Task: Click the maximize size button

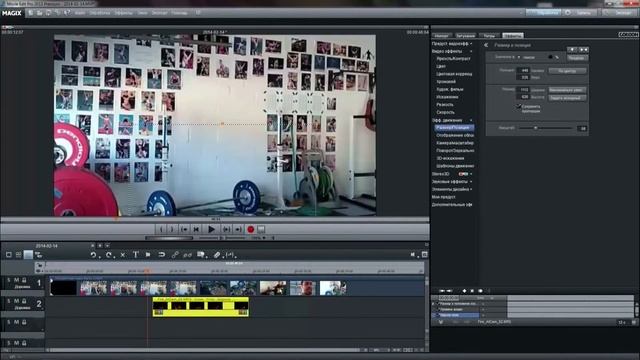Action: 567,90
